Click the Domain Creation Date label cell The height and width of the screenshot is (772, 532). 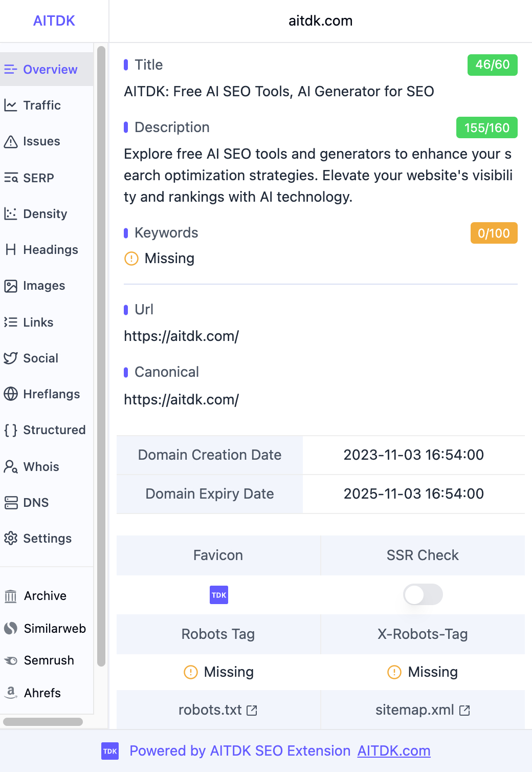pos(210,455)
